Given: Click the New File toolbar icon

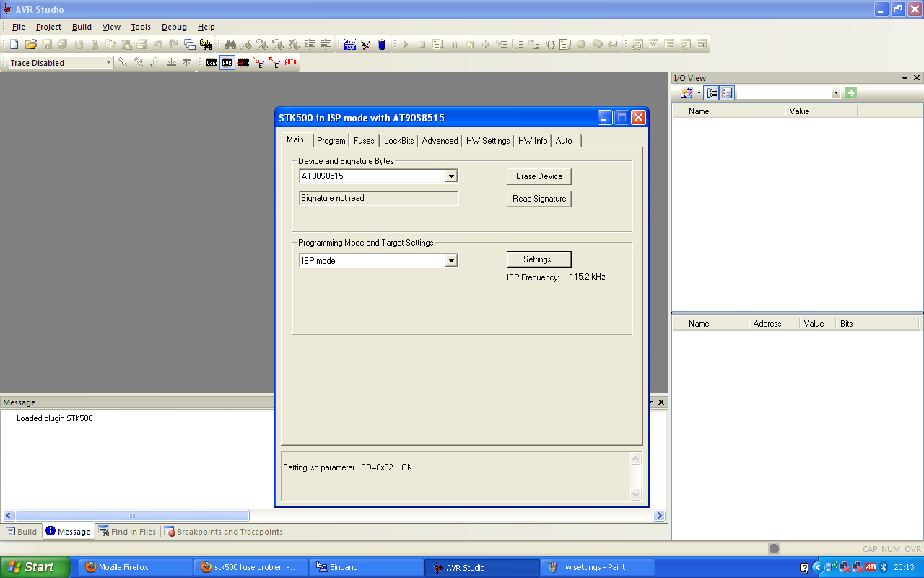Looking at the screenshot, I should 14,45.
